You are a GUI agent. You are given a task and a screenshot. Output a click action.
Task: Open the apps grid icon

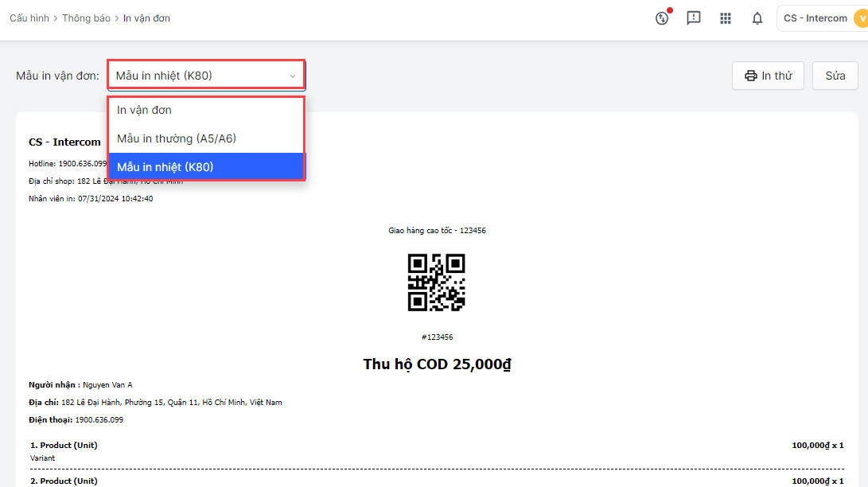[x=725, y=18]
